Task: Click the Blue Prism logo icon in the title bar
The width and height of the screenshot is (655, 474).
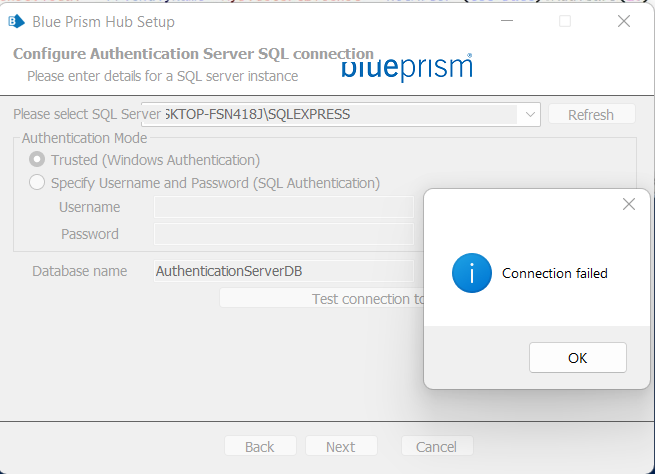Action: pyautogui.click(x=17, y=21)
